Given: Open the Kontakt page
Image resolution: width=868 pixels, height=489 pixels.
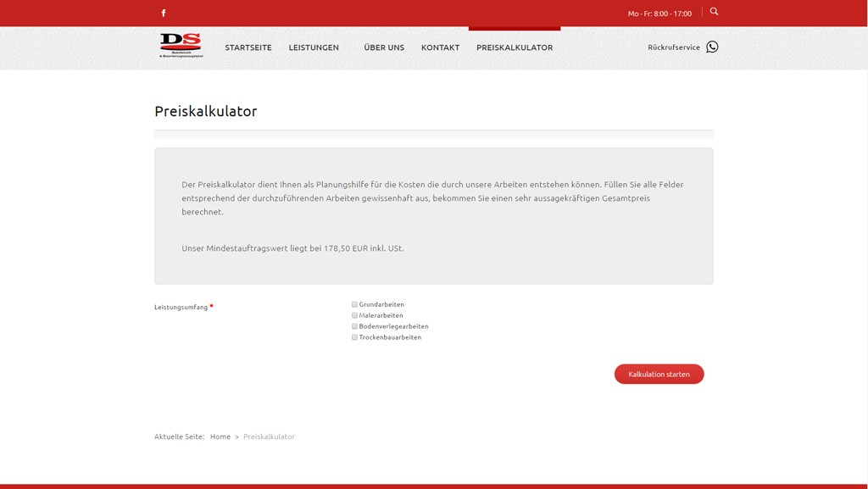Looking at the screenshot, I should (440, 47).
